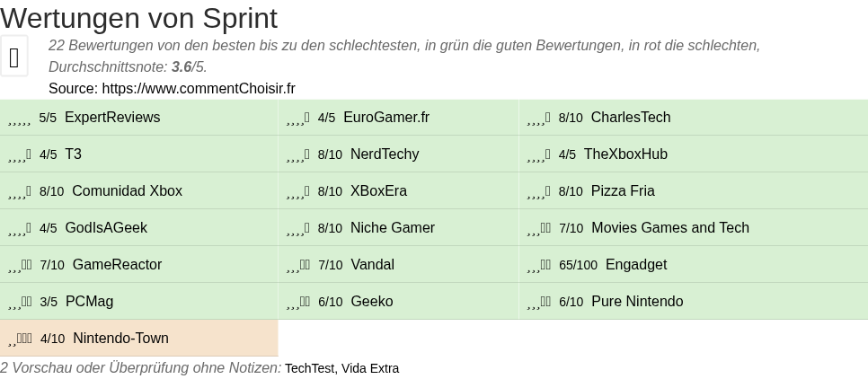Screen dimensions: 868x379
Task: Click the star icons for Pure Nintendo
Action: 539,303
